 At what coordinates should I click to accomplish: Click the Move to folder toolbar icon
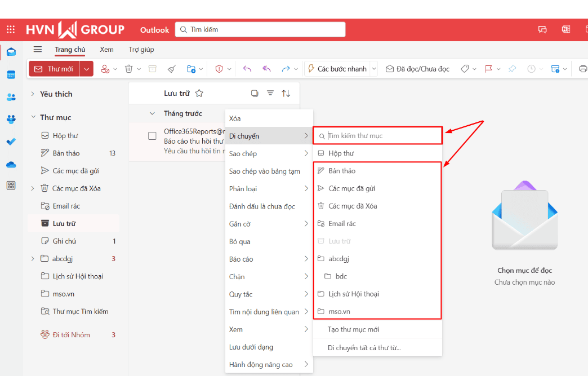(x=191, y=69)
